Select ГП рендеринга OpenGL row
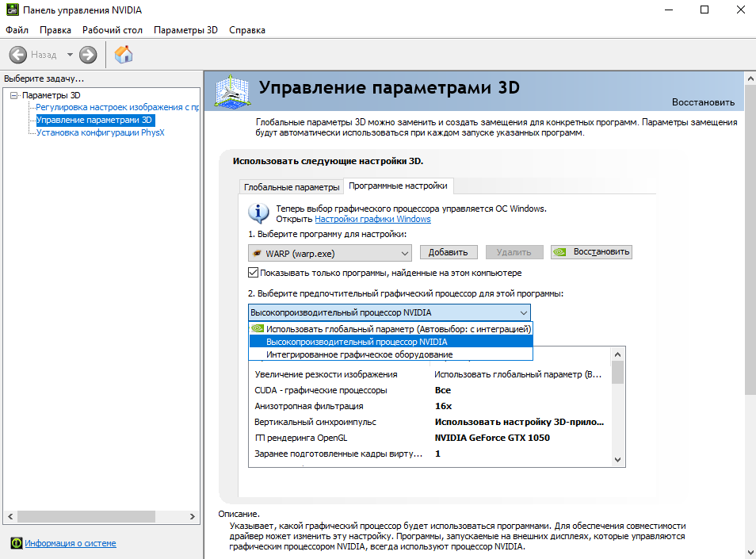The image size is (756, 559). [430, 438]
